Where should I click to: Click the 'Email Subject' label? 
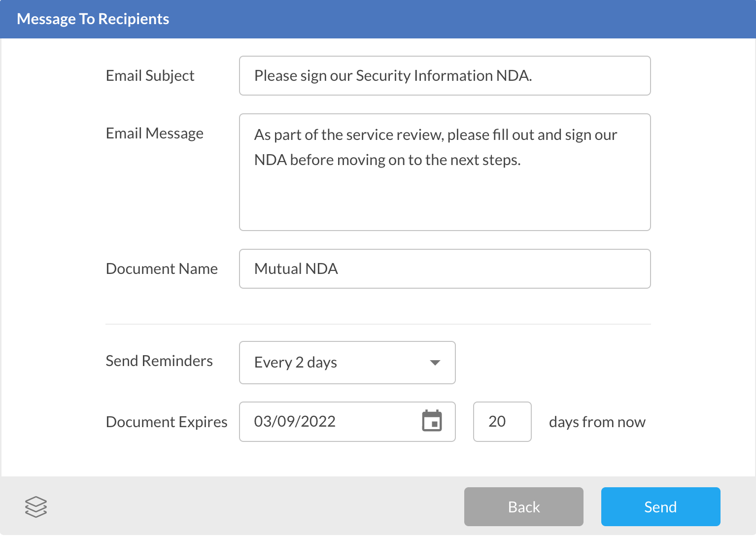point(150,76)
